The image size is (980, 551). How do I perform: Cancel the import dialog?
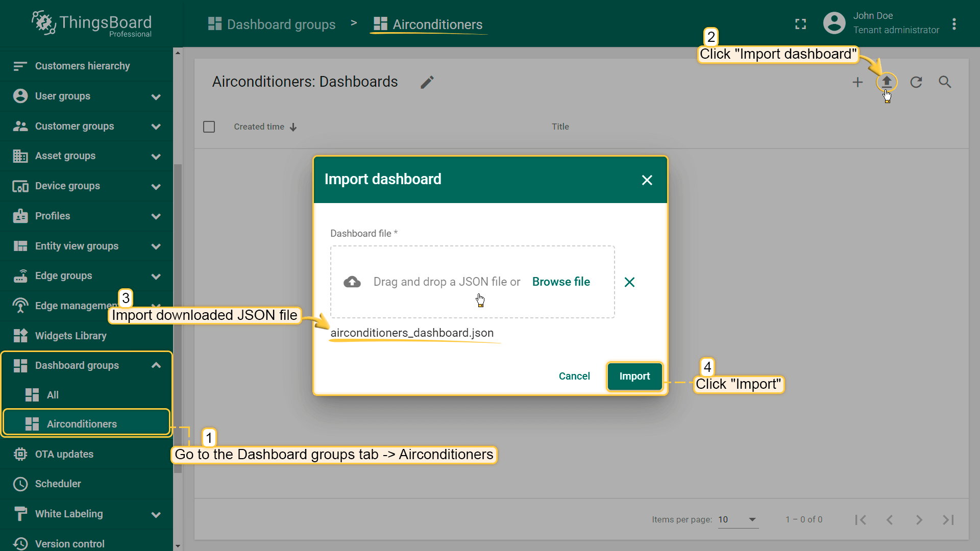(x=574, y=376)
